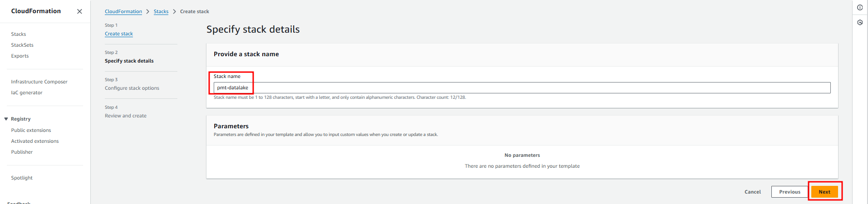Open Exports in sidebar
Screen dimensions: 868x204
click(20, 56)
